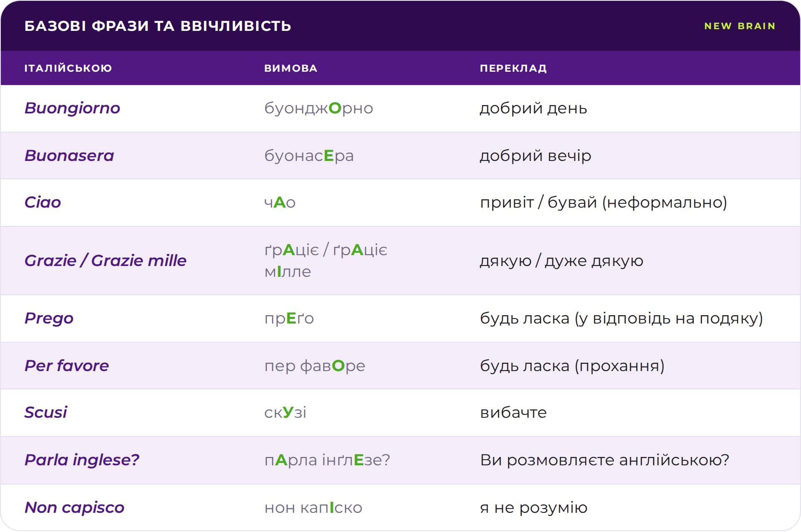Select the phrase 'Non capisco'
This screenshot has height=532, width=801.
pos(74,508)
